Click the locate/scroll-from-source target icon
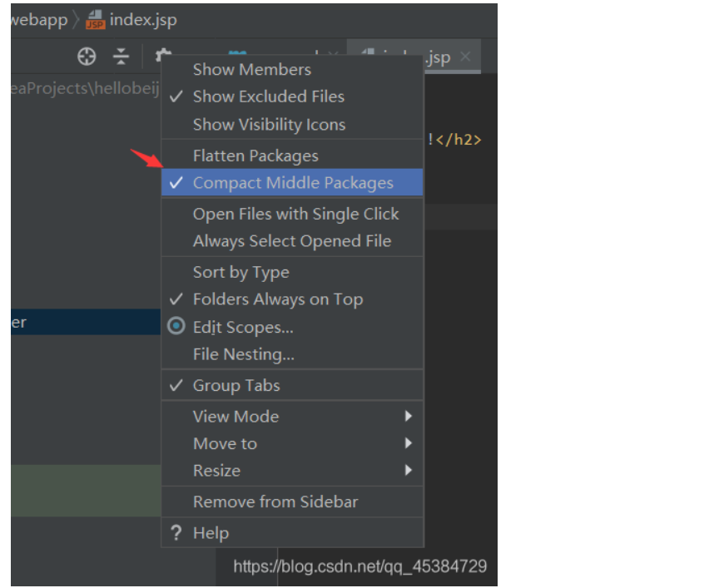709x588 pixels. pyautogui.click(x=87, y=57)
